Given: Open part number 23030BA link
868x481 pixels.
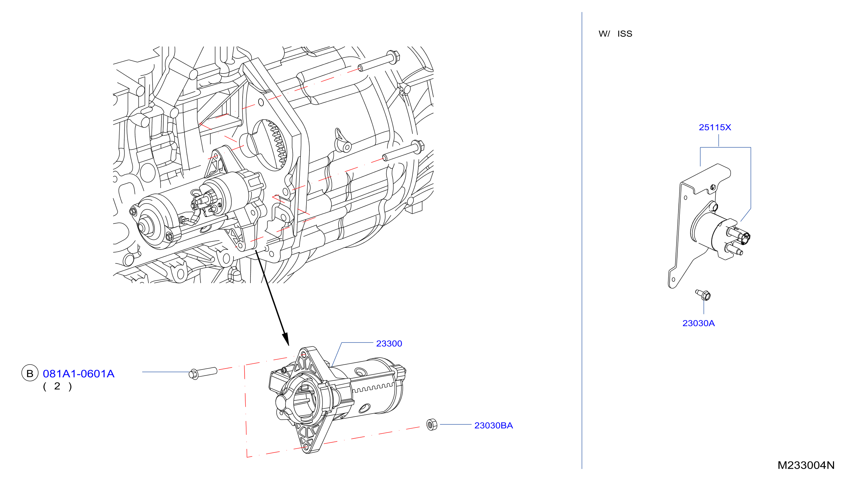Looking at the screenshot, I should point(493,425).
